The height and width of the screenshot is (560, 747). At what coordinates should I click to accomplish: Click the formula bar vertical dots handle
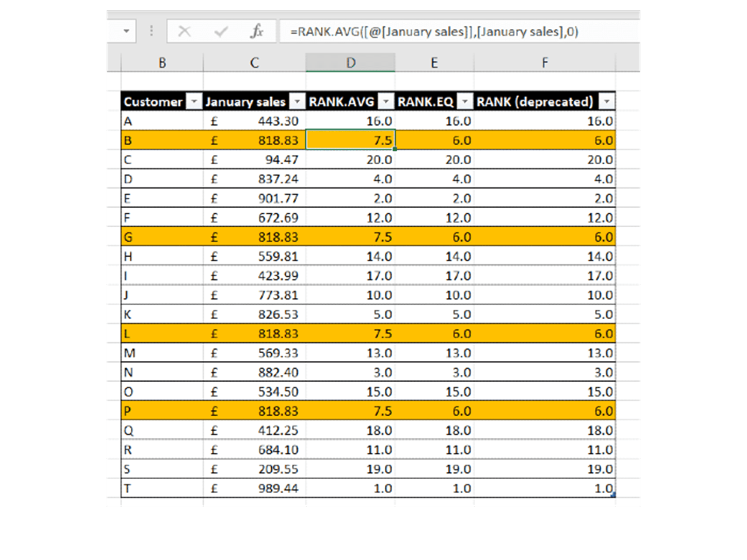click(x=151, y=31)
